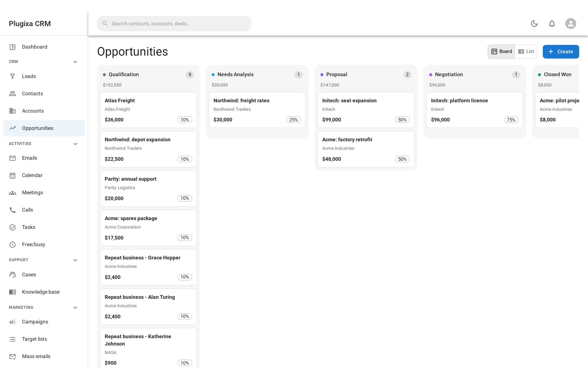This screenshot has width=588, height=368.
Task: Open Acme: factory retrofit card
Action: (x=366, y=149)
